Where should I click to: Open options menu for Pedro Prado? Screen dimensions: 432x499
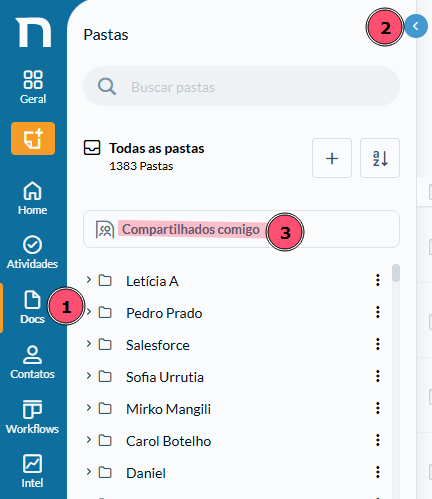(378, 312)
